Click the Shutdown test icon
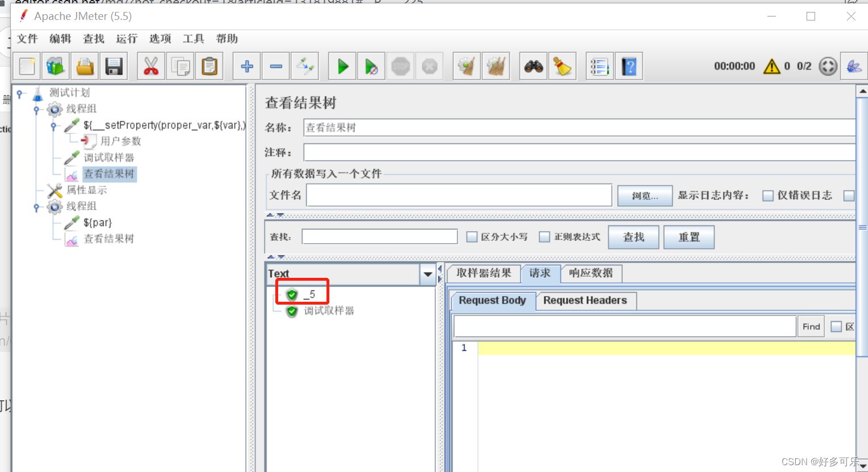 (429, 67)
